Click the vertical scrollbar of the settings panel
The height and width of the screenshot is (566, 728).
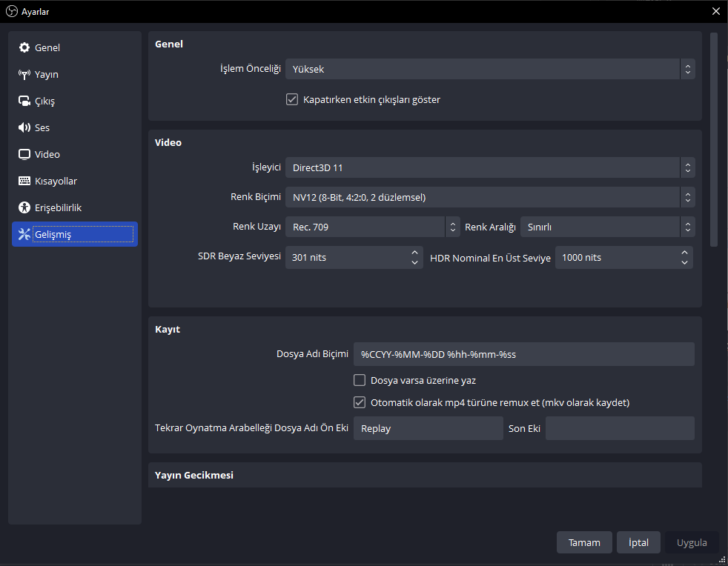pos(714,139)
